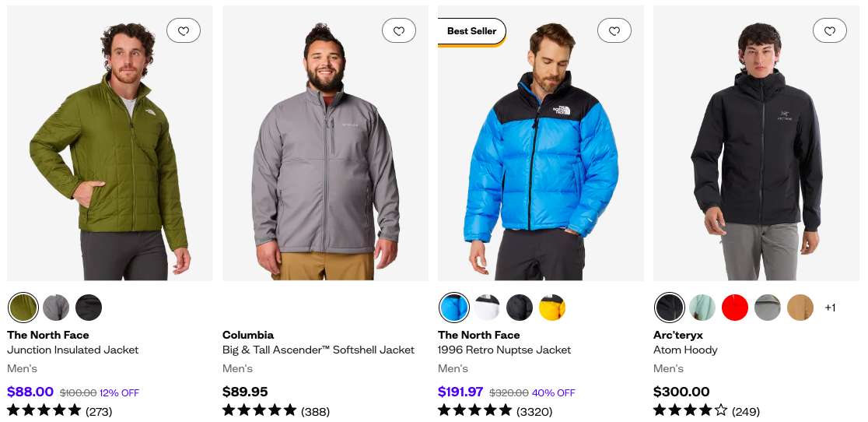Tap heart icon on Arc'teryx Atom Hoody
The image size is (868, 422).
(x=830, y=31)
